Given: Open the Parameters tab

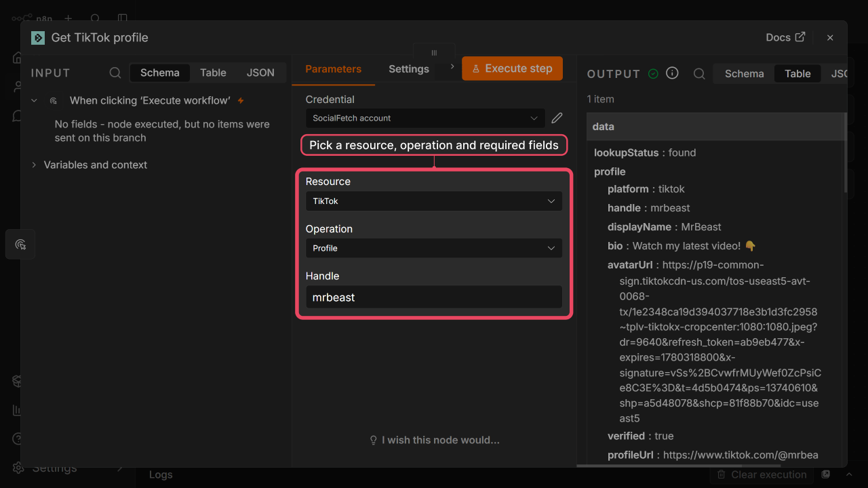Looking at the screenshot, I should (334, 69).
